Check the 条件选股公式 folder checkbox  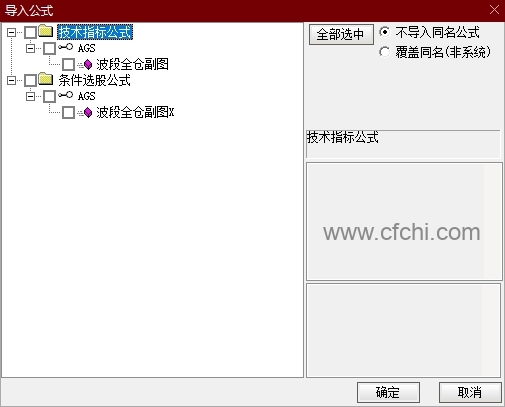[x=31, y=80]
